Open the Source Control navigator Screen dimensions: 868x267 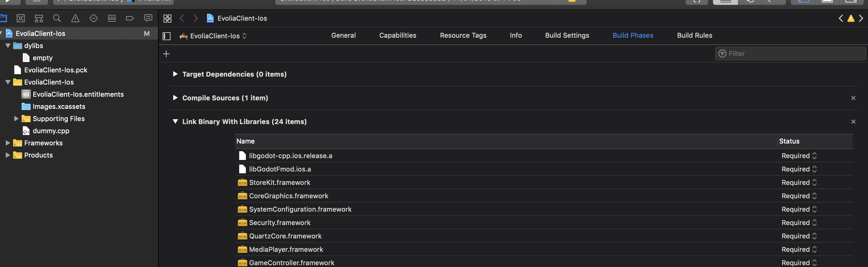coord(21,18)
